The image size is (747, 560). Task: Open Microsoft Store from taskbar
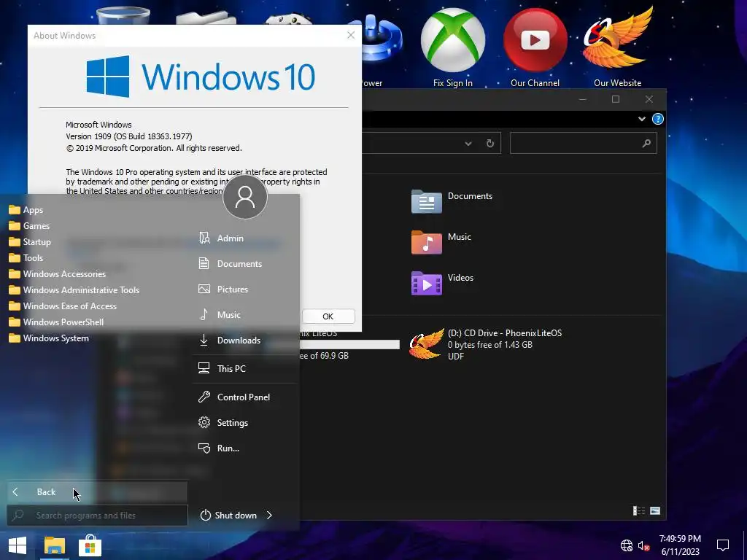(x=90, y=545)
